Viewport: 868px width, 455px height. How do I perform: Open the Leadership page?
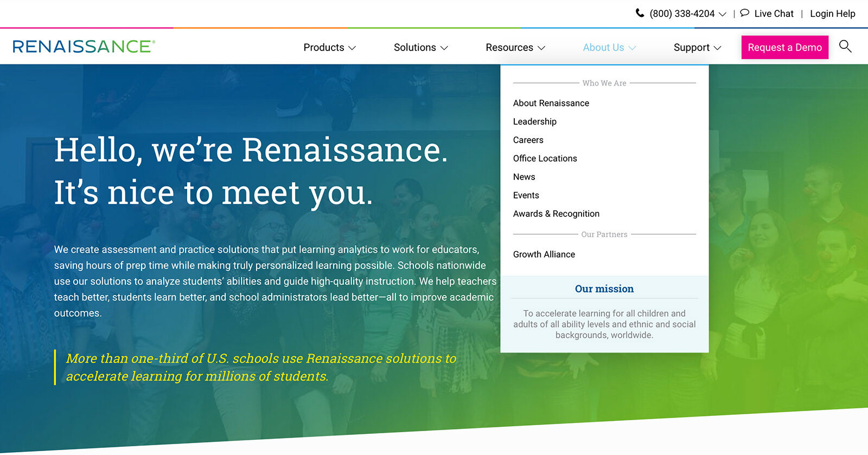(535, 121)
